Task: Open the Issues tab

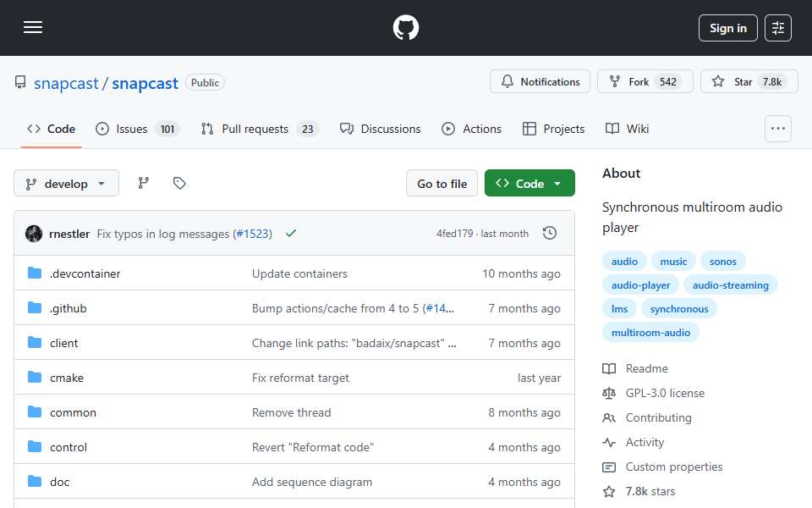Action: coord(138,129)
